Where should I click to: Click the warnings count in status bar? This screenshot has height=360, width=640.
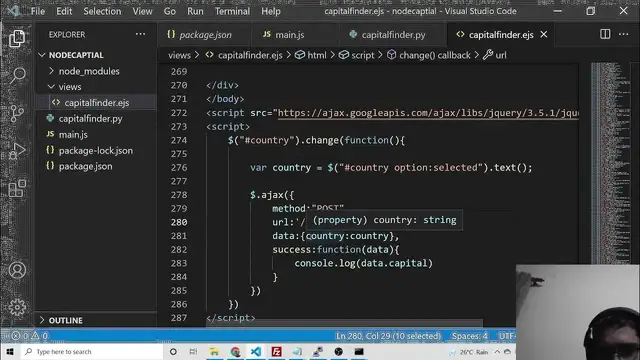pyautogui.click(x=40, y=336)
